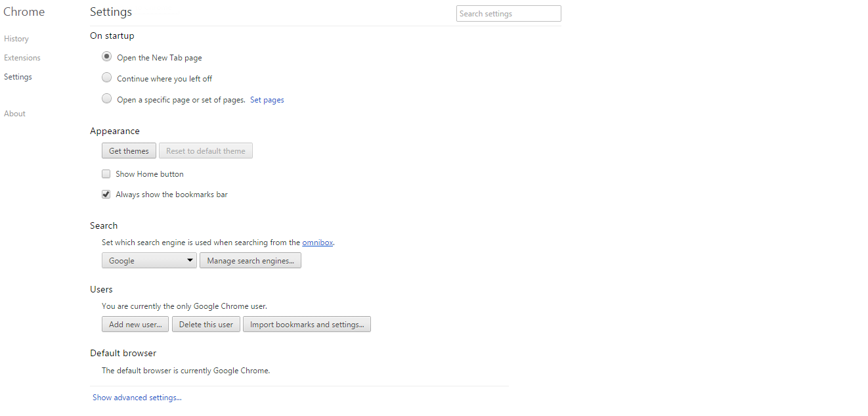Select Settings in the sidebar
This screenshot has width=868, height=416.
coord(18,77)
